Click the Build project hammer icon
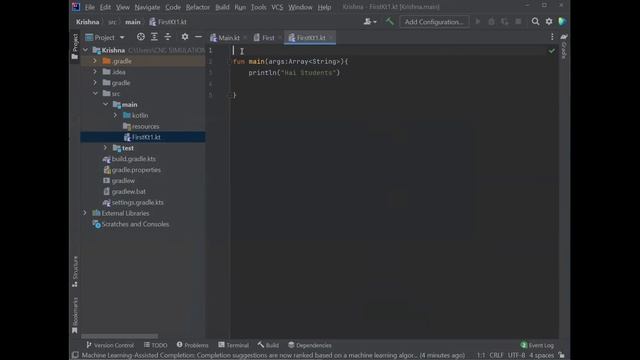This screenshot has height=360, width=640. 389,22
